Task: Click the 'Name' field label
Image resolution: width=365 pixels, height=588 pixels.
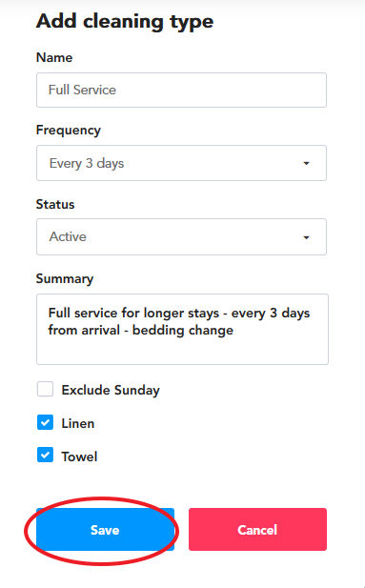Action: (54, 57)
